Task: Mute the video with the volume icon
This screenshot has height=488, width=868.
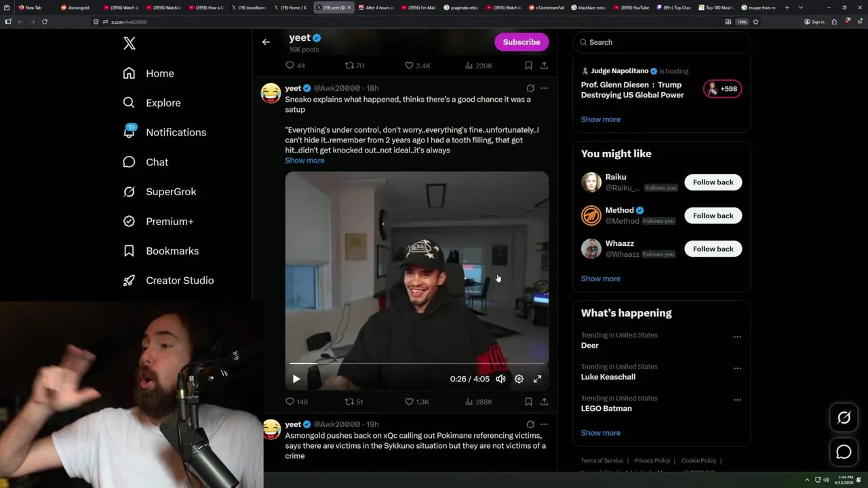Action: tap(500, 379)
